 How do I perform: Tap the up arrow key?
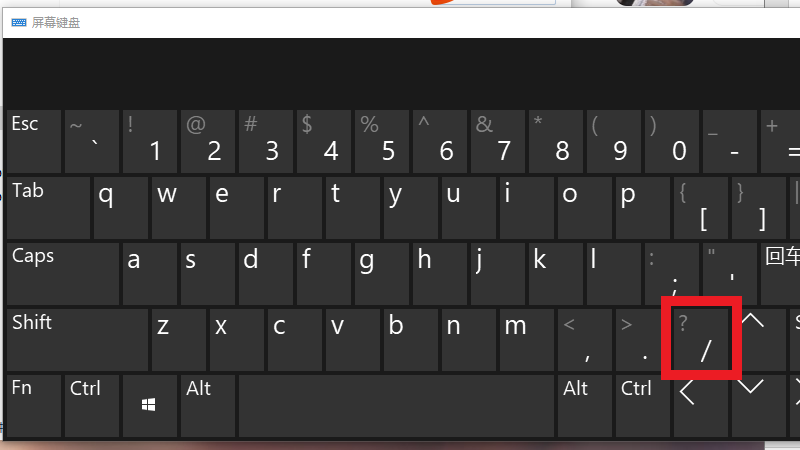click(759, 340)
